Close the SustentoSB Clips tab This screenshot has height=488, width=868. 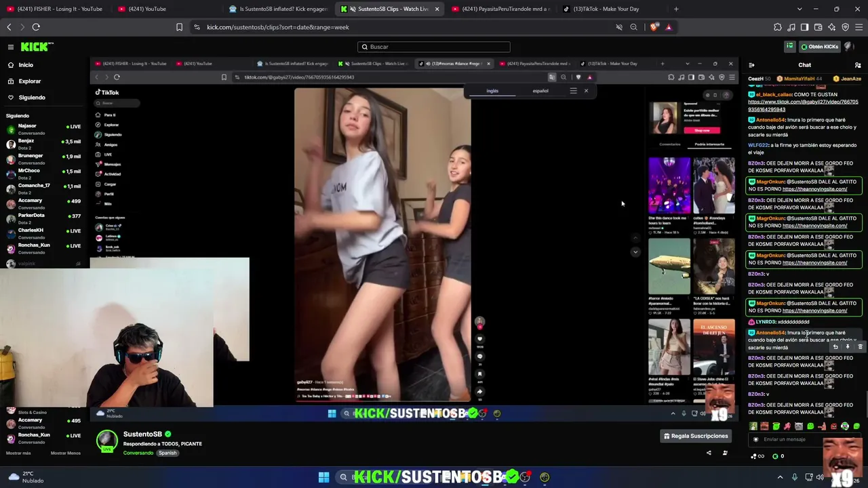click(x=437, y=9)
